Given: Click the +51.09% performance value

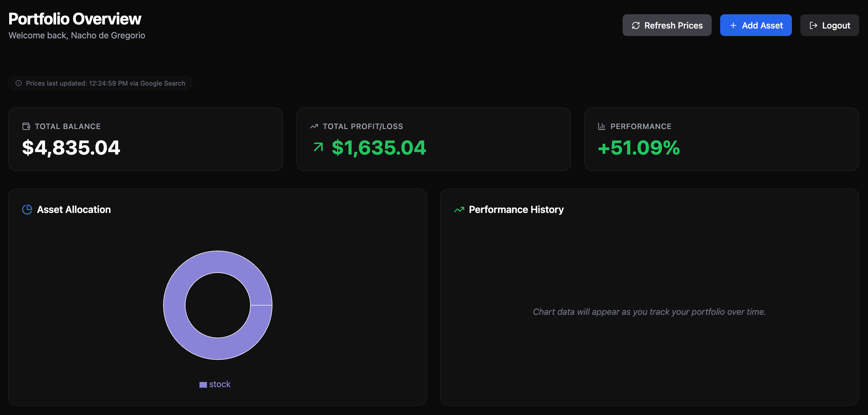Looking at the screenshot, I should click(639, 148).
